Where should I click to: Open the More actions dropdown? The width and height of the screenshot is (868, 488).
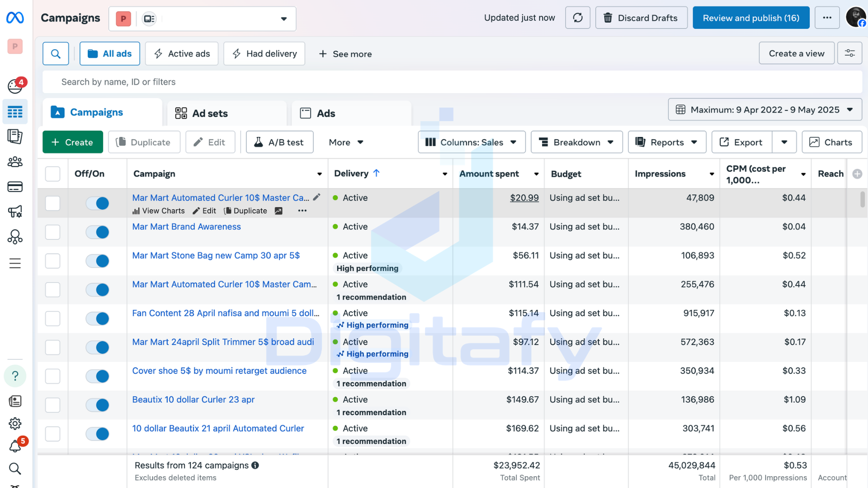(x=346, y=142)
